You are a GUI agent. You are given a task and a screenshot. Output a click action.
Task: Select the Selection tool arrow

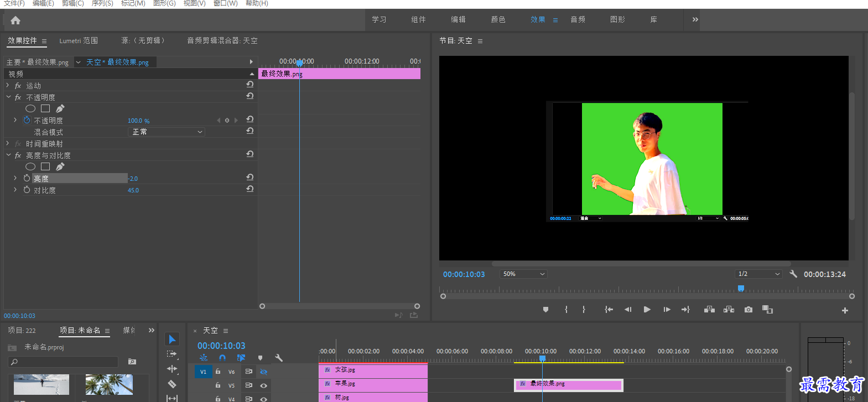(172, 339)
